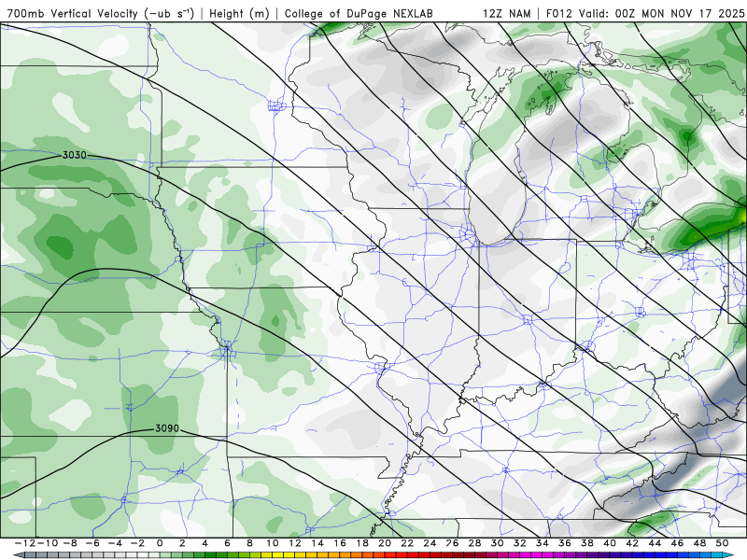Screen dimensions: 747x560
Task: Click the 50 value on the color scale
Action: pos(722,543)
